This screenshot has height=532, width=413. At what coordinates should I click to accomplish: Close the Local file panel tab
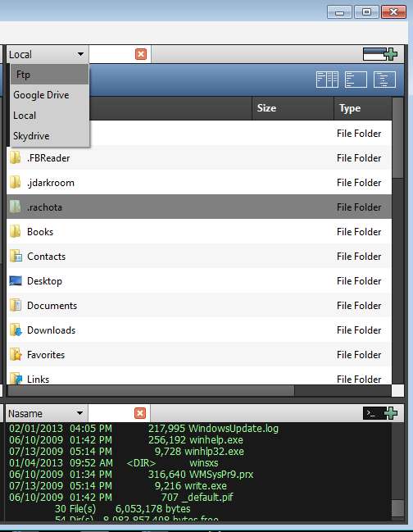point(141,54)
